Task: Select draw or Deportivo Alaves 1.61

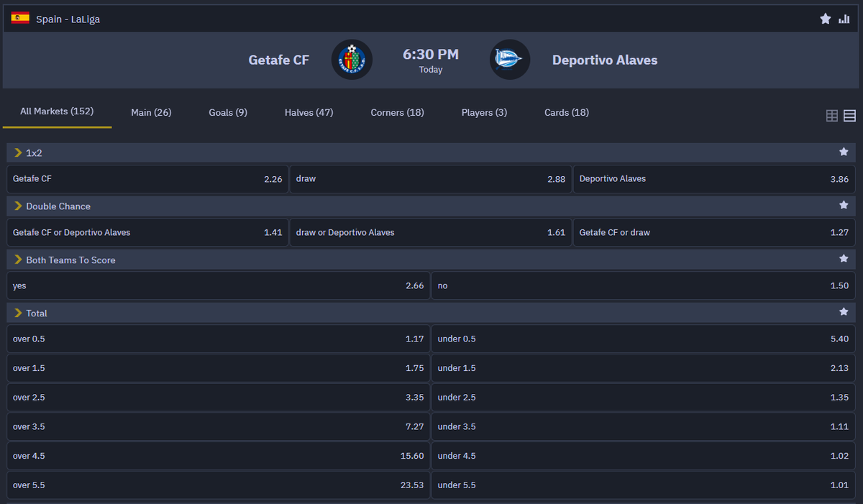Action: point(431,232)
